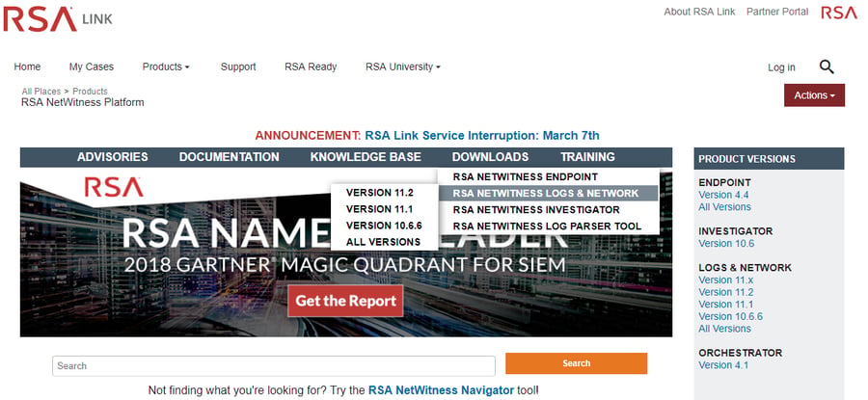Screen dimensions: 868x400
Task: Click the Magic Quadrant banner image
Action: 346,253
